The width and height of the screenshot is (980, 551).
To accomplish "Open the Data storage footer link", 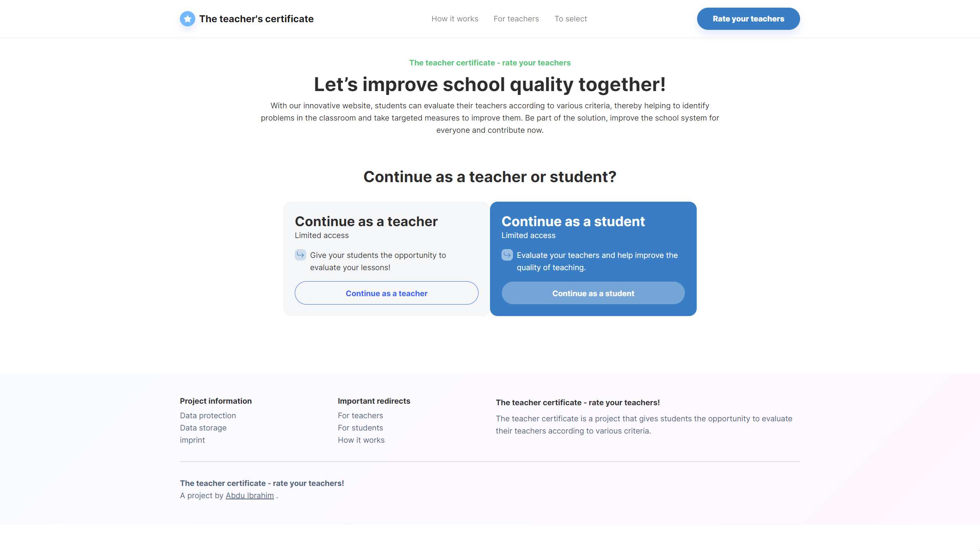I will point(203,428).
